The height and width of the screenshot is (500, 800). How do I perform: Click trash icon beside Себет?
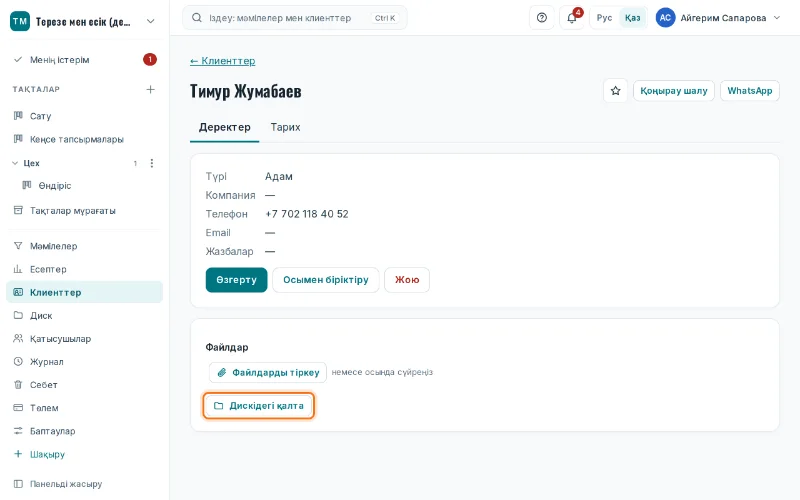(18, 385)
